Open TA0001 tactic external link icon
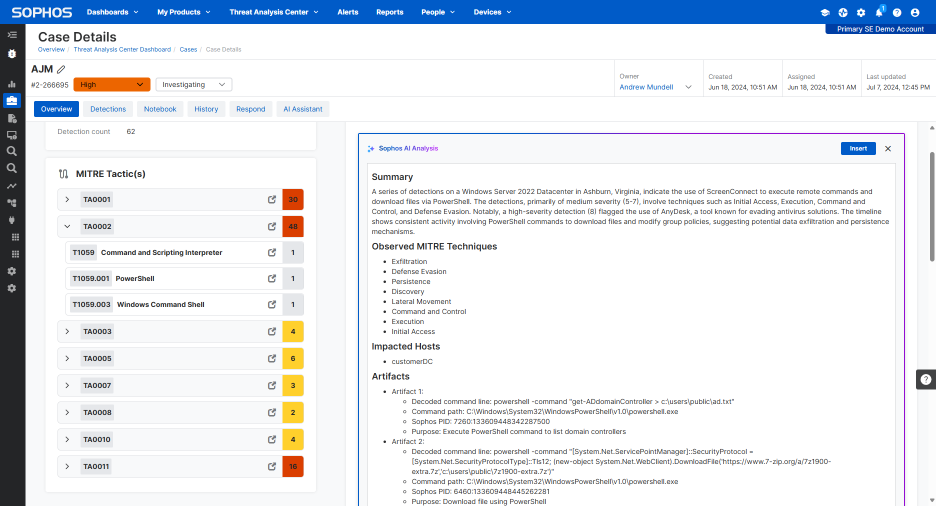 point(272,200)
